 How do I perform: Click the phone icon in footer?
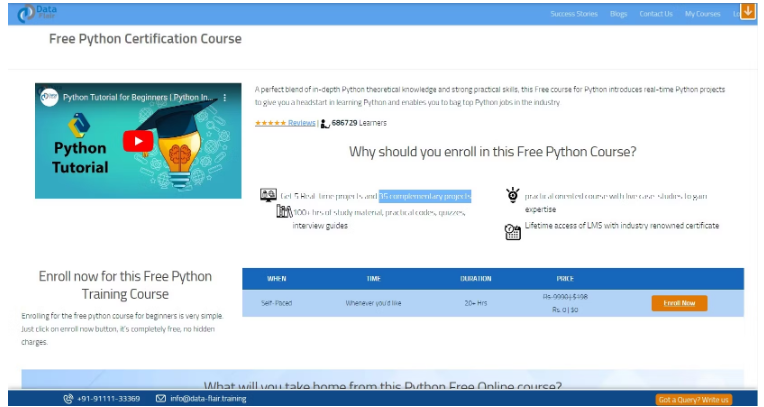pos(68,399)
